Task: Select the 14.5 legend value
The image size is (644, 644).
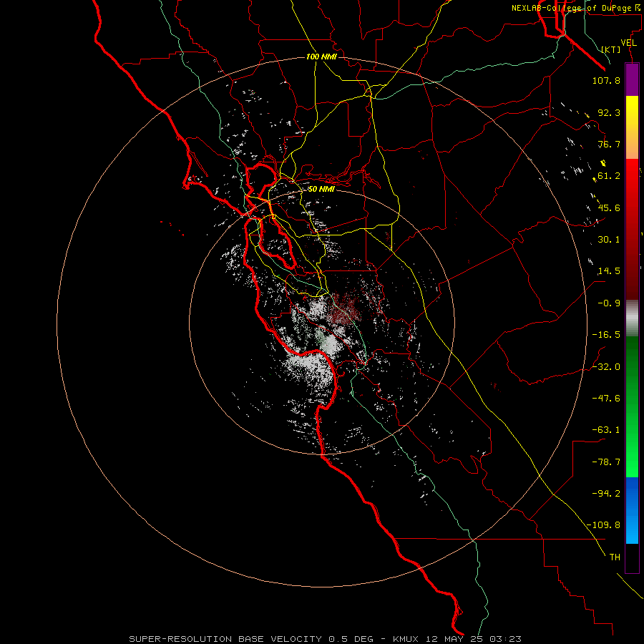Action: click(x=609, y=271)
